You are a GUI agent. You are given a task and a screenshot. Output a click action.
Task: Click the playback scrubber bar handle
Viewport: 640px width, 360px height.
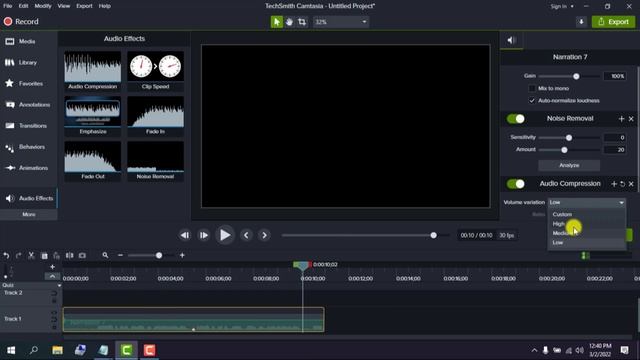click(433, 235)
